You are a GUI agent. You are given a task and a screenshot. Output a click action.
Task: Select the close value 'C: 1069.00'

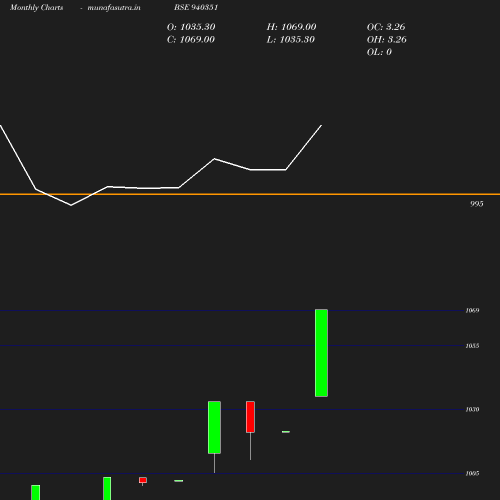[191, 40]
